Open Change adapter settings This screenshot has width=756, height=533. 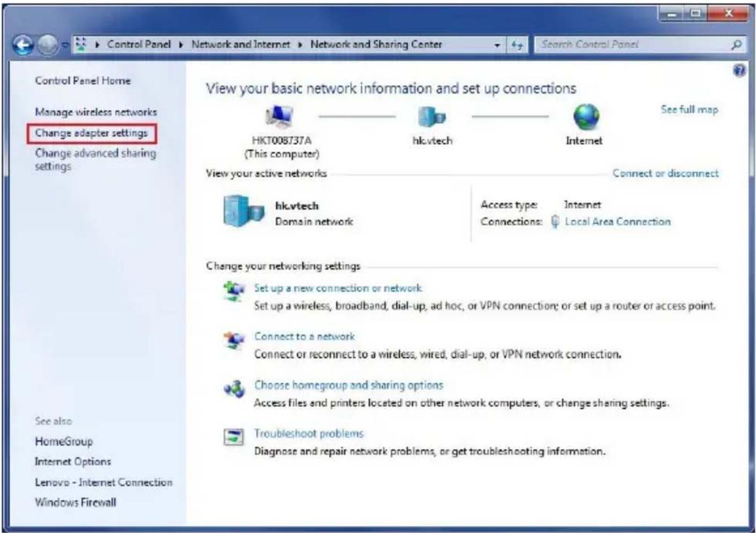[91, 133]
